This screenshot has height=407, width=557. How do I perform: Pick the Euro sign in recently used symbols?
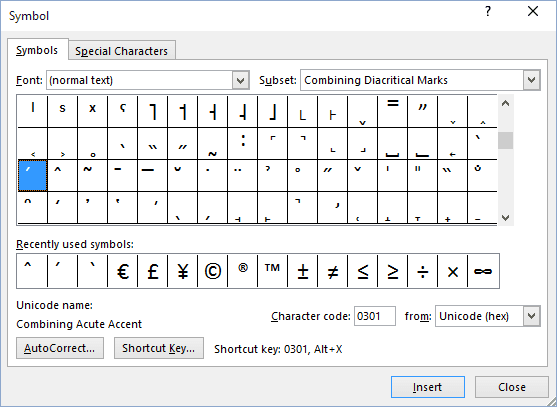point(123,271)
